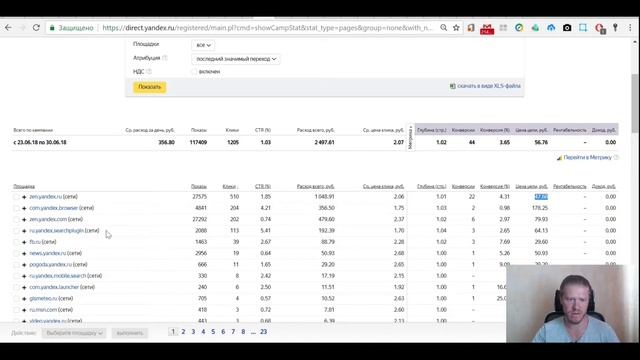Click the XLS file icon beside the download link
Screen dimensions: 640x360
(452, 86)
